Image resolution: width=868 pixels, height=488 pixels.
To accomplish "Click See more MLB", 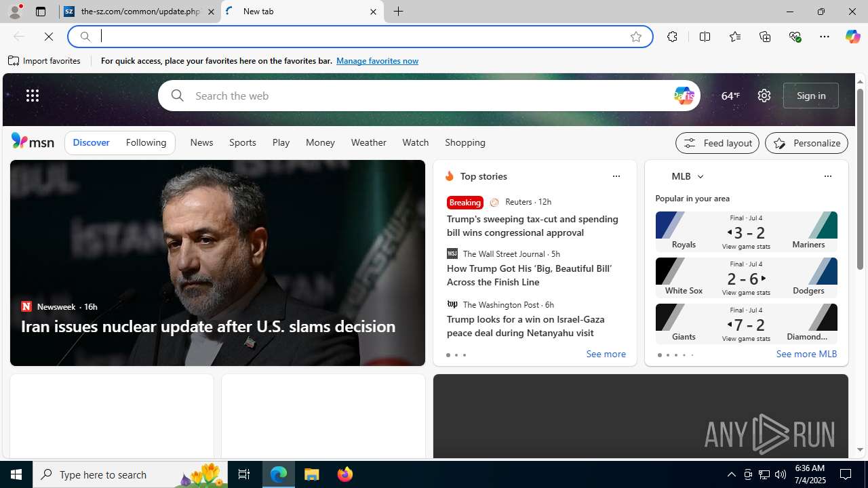I will click(x=806, y=354).
